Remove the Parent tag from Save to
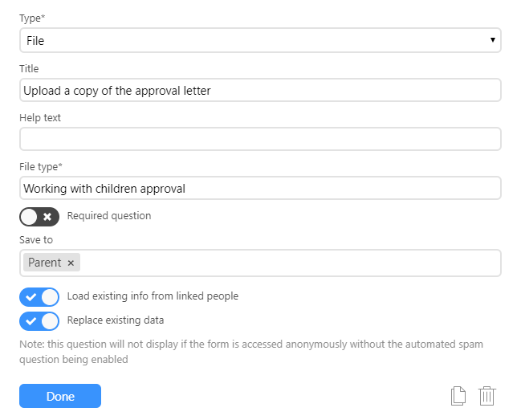 [x=71, y=263]
